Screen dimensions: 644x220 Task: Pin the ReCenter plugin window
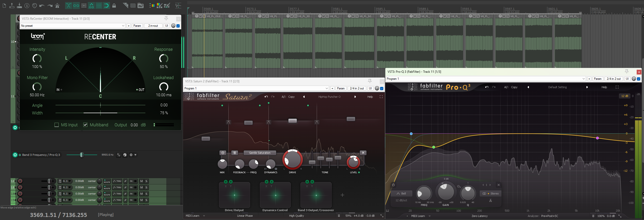(x=166, y=18)
